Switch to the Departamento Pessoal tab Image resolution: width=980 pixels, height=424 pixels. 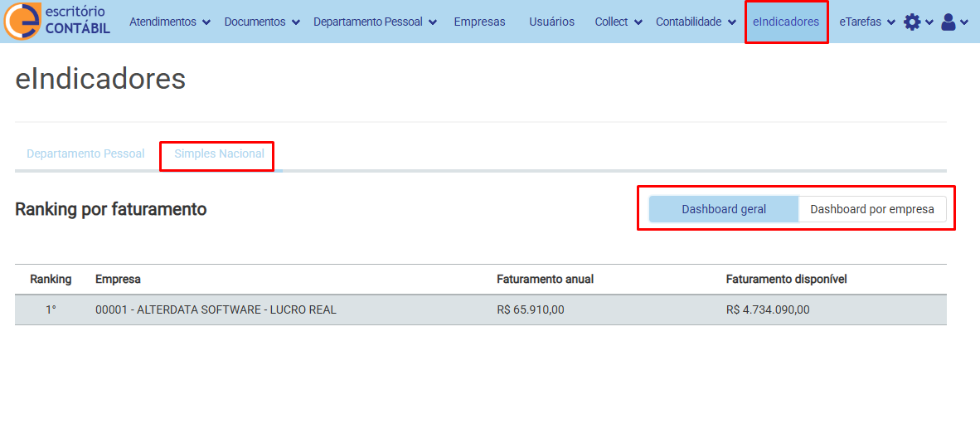point(85,154)
